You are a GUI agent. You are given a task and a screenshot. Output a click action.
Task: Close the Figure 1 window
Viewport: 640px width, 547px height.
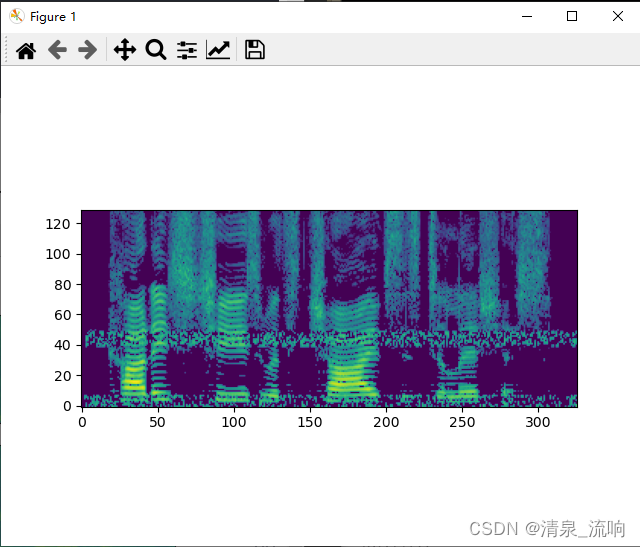[618, 16]
